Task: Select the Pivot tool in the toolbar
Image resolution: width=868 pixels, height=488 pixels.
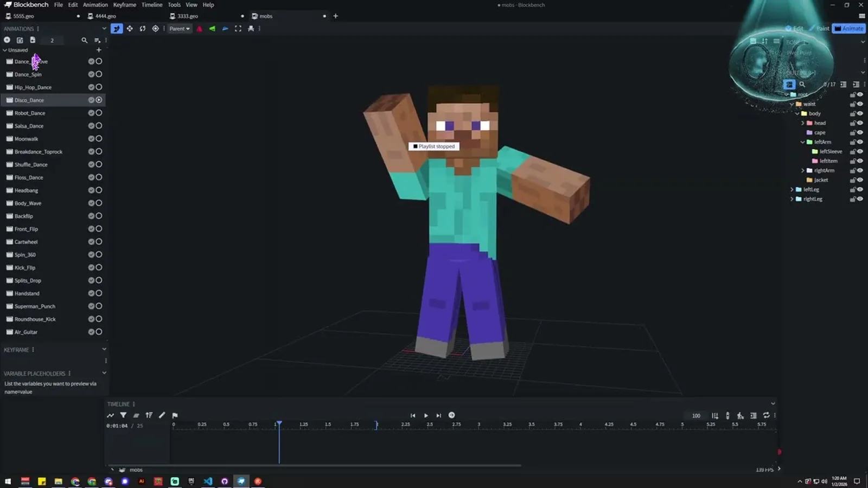Action: point(156,29)
